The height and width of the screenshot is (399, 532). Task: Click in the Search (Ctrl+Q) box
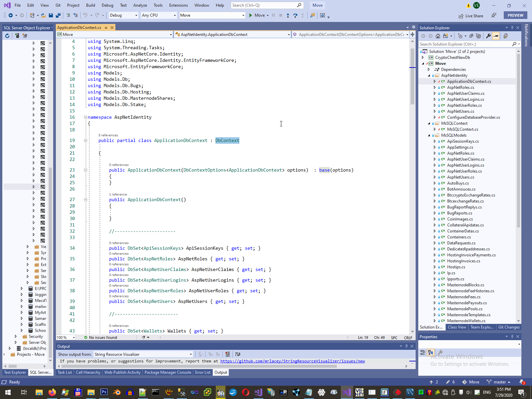tap(267, 5)
